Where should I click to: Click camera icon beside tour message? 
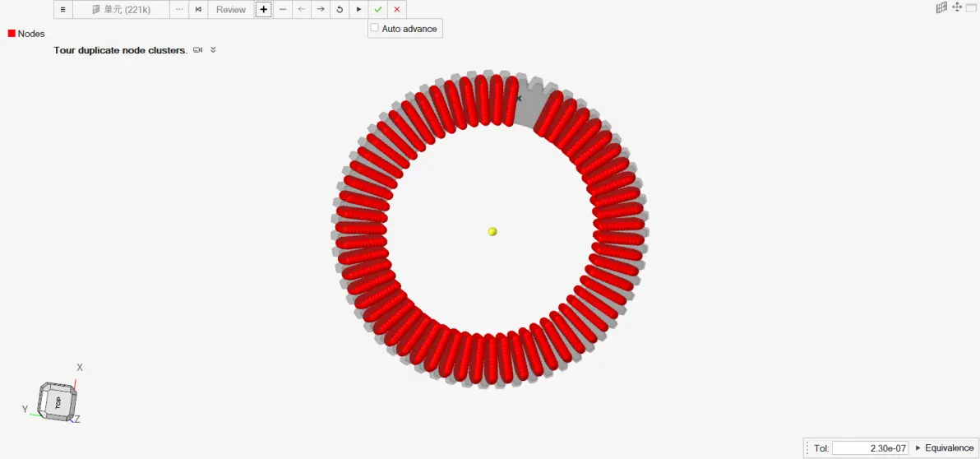click(198, 50)
